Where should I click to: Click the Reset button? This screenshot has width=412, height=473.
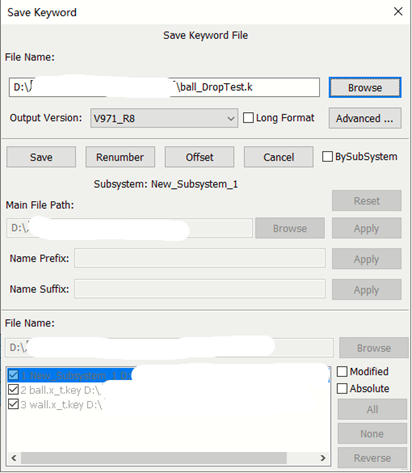pyautogui.click(x=366, y=201)
